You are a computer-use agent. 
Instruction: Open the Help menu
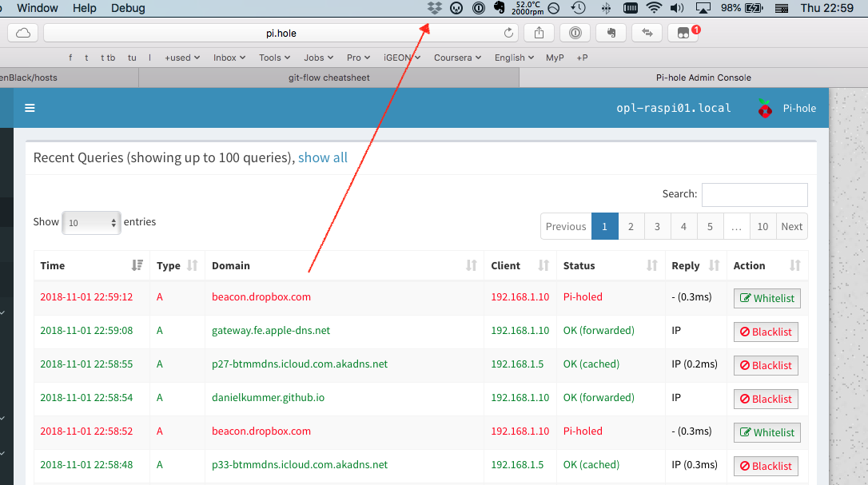84,8
